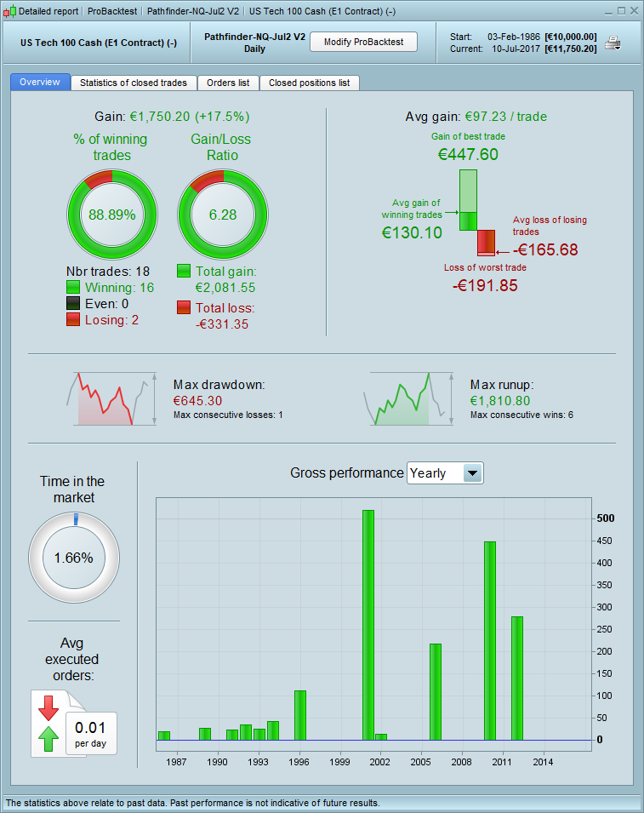Click the start date 03-Feb-1986

tap(514, 37)
